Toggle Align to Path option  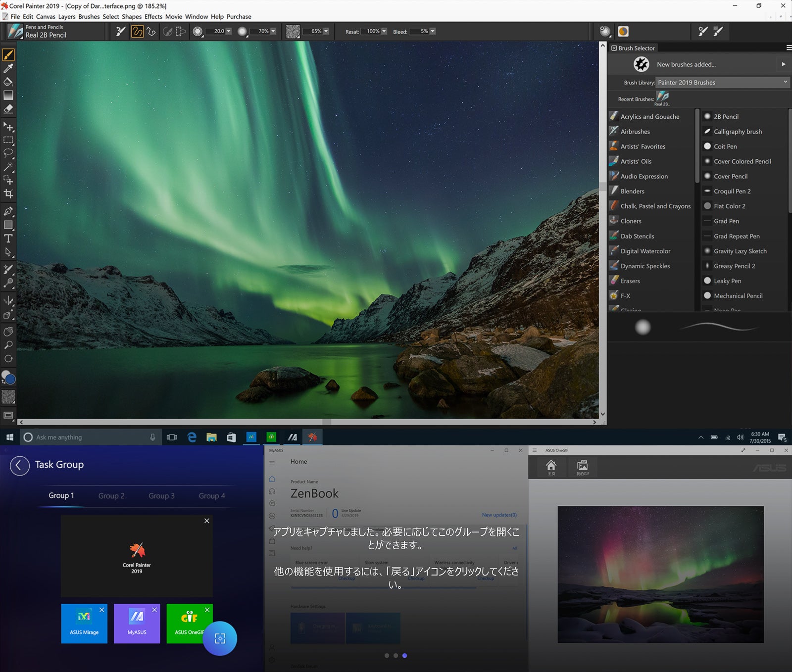[168, 32]
